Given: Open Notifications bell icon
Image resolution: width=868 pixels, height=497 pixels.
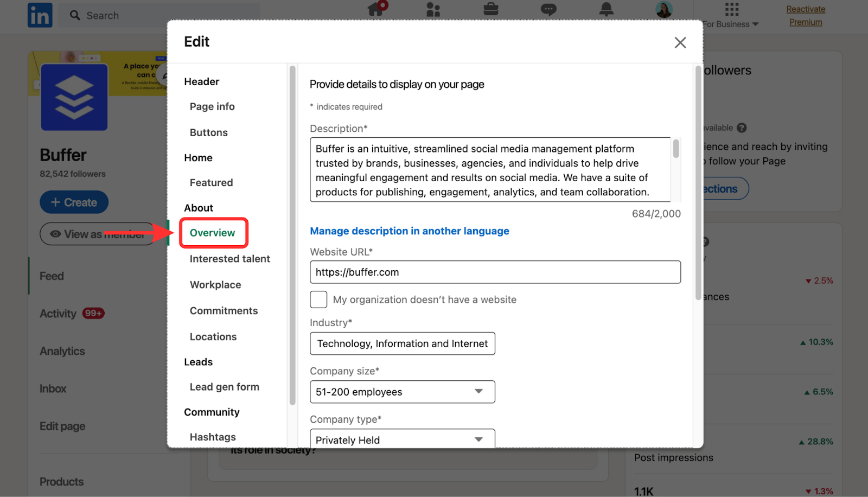Looking at the screenshot, I should [607, 9].
